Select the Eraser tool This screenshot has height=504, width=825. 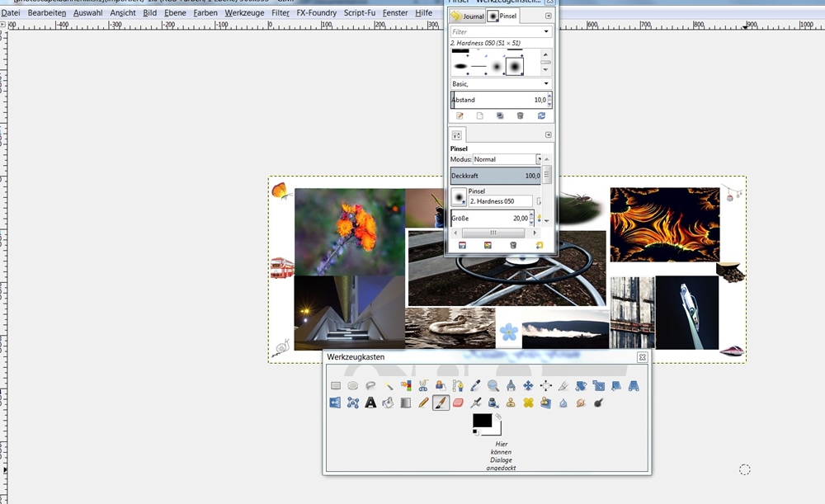pyautogui.click(x=458, y=403)
